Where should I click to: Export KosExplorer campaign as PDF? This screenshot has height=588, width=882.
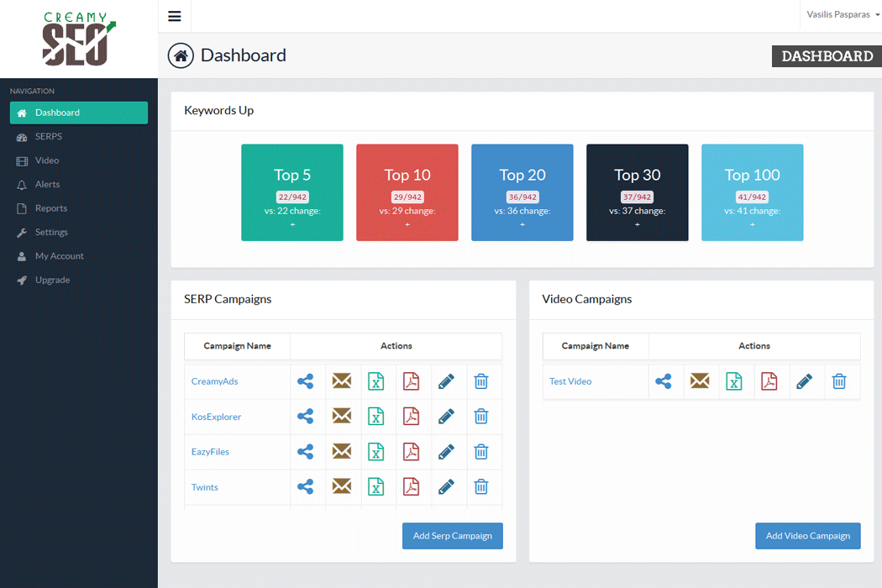click(x=412, y=417)
